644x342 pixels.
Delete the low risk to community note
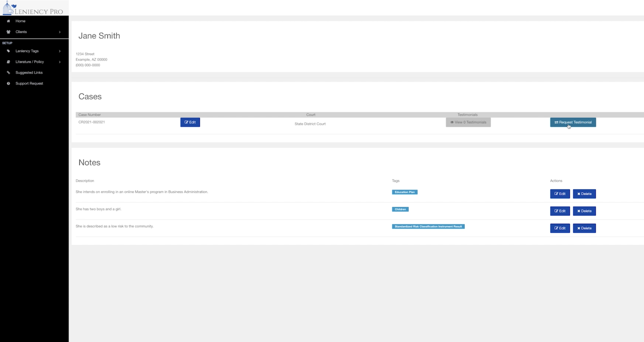(x=584, y=228)
